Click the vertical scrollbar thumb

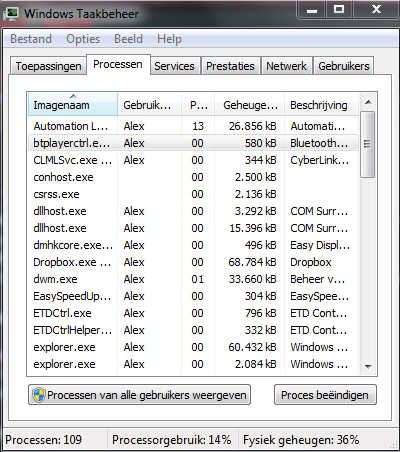click(x=368, y=144)
